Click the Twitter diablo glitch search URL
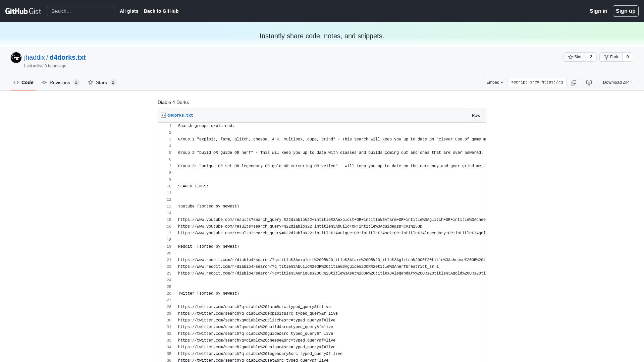 coord(257,320)
